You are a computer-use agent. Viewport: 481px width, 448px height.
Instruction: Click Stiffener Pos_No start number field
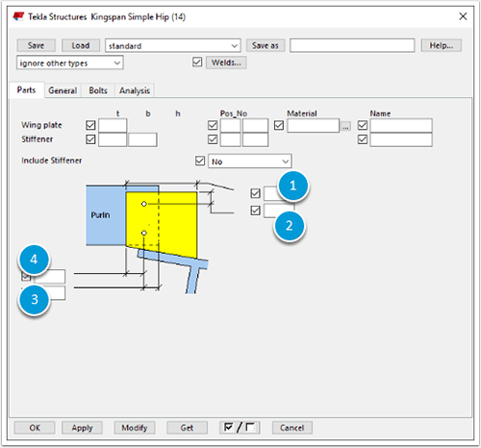pos(255,139)
